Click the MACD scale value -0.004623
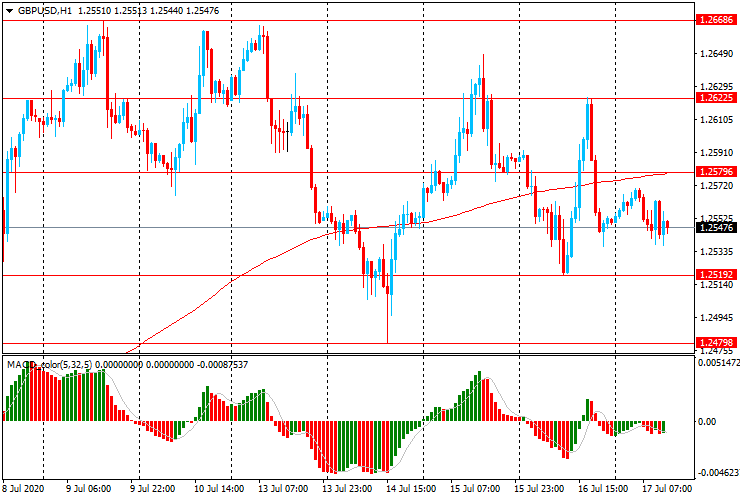 click(718, 471)
